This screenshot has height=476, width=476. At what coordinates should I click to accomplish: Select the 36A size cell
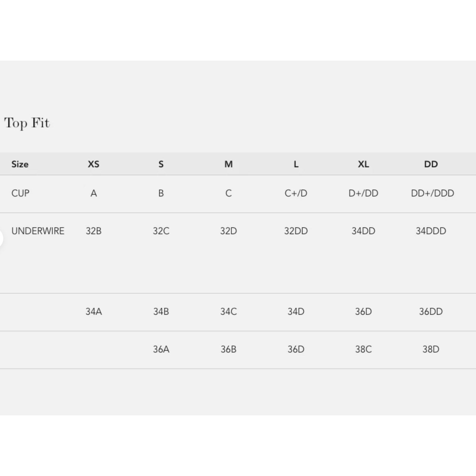point(161,349)
